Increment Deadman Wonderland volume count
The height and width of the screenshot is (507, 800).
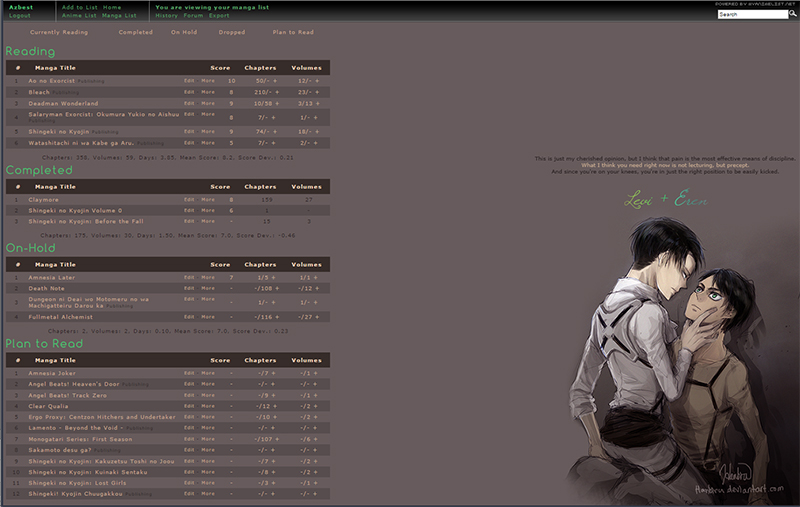[318, 104]
